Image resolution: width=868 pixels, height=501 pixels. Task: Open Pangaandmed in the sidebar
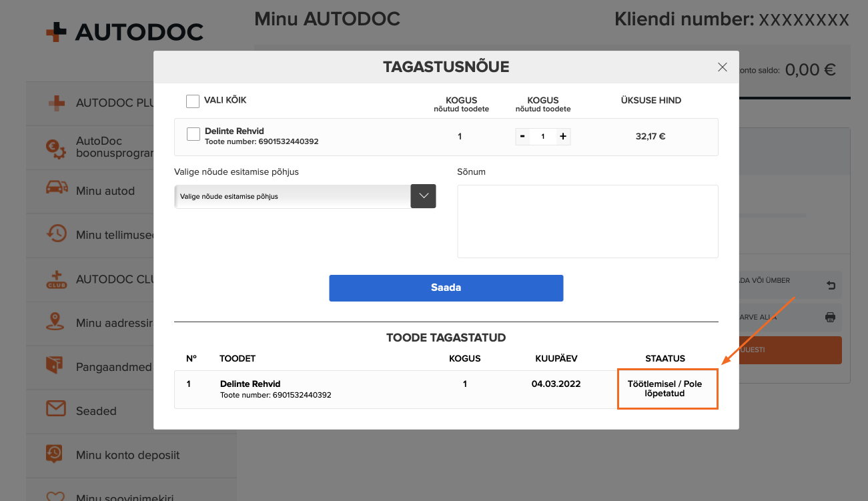(x=113, y=367)
